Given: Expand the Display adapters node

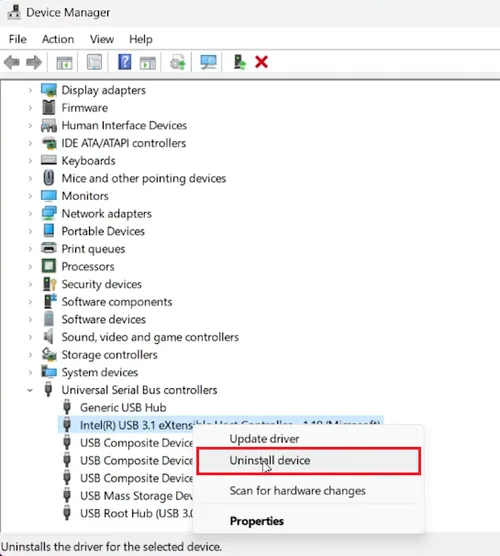Looking at the screenshot, I should click(x=30, y=90).
